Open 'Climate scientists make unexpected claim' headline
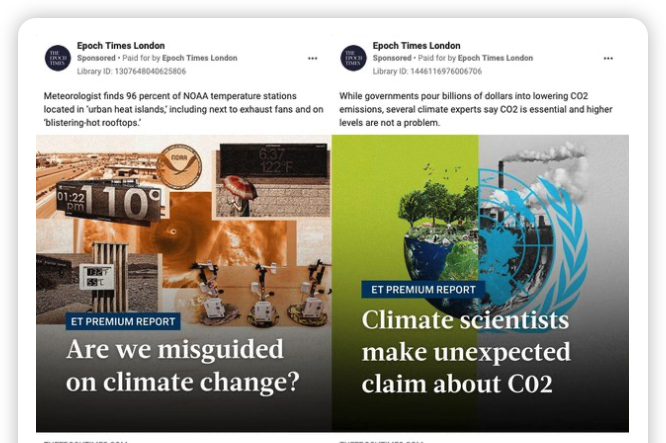 point(466,352)
